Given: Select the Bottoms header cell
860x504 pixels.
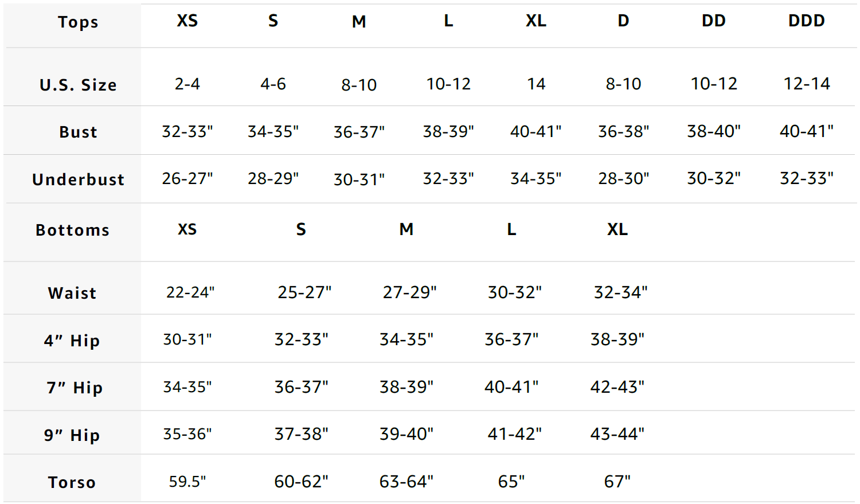Looking at the screenshot, I should (72, 230).
